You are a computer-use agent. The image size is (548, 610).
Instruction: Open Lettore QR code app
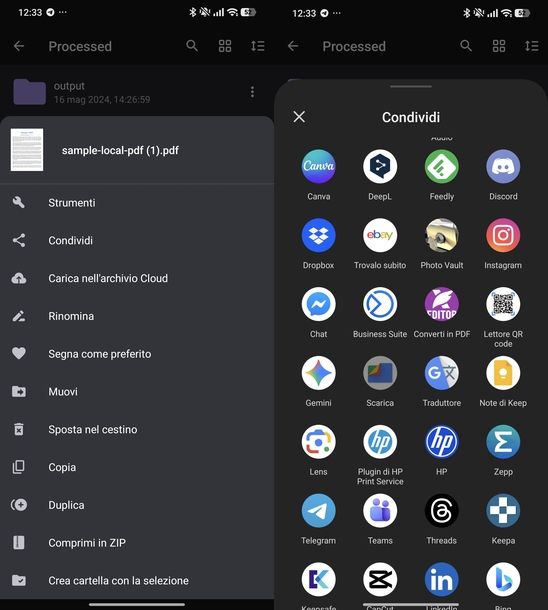(x=503, y=304)
